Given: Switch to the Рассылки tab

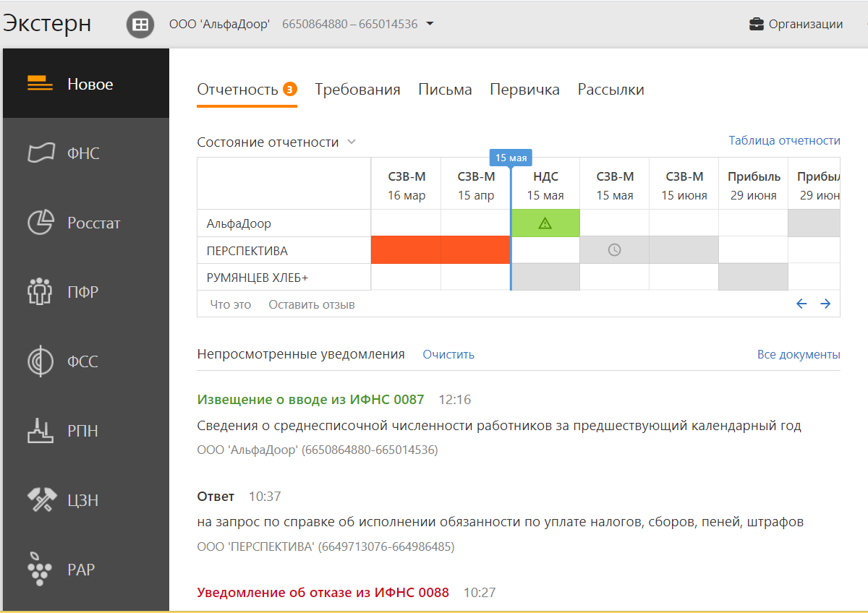Looking at the screenshot, I should tap(610, 90).
